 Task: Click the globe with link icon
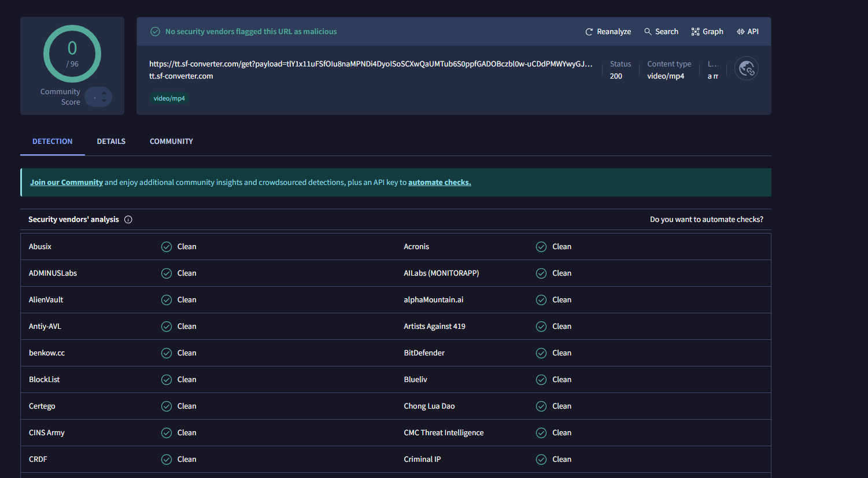747,69
